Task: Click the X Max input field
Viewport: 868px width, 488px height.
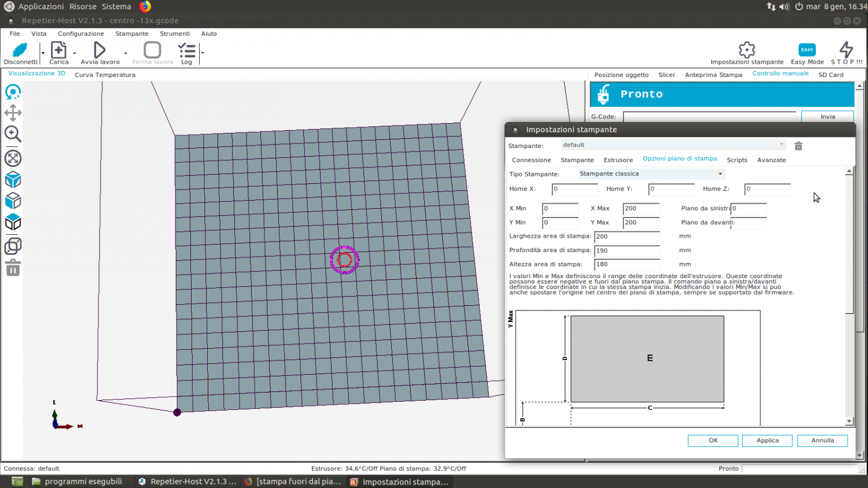Action: [641, 209]
